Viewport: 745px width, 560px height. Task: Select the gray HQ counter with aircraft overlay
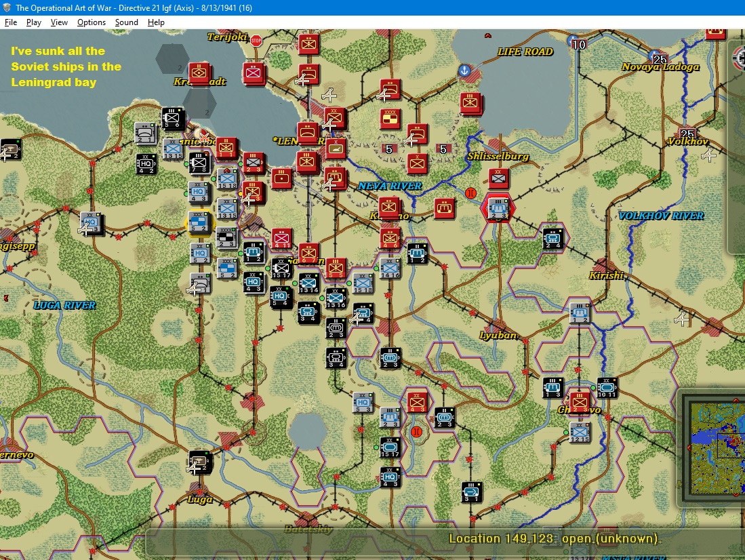[90, 223]
